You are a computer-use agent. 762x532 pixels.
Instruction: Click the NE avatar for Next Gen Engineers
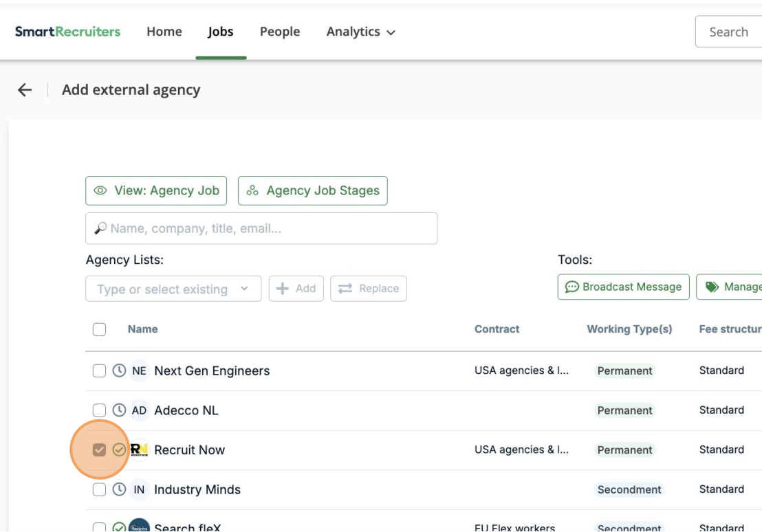pos(139,370)
